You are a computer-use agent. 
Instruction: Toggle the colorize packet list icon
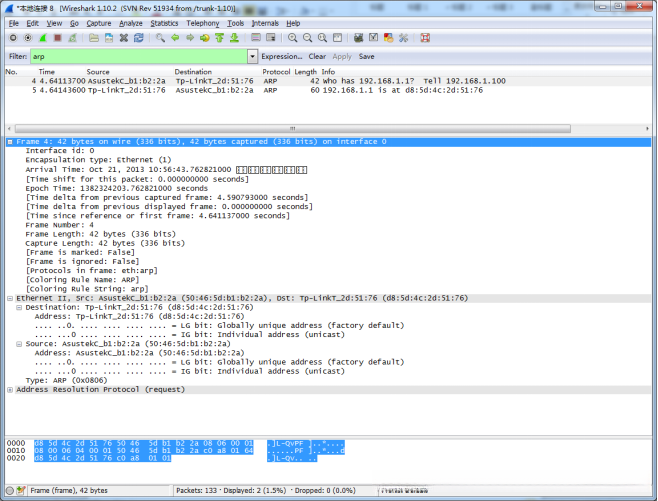click(x=254, y=38)
